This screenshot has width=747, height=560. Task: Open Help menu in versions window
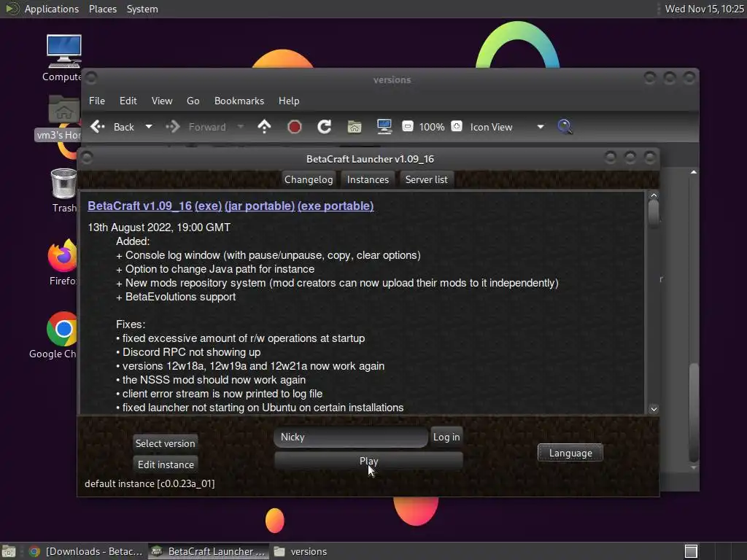tap(289, 101)
